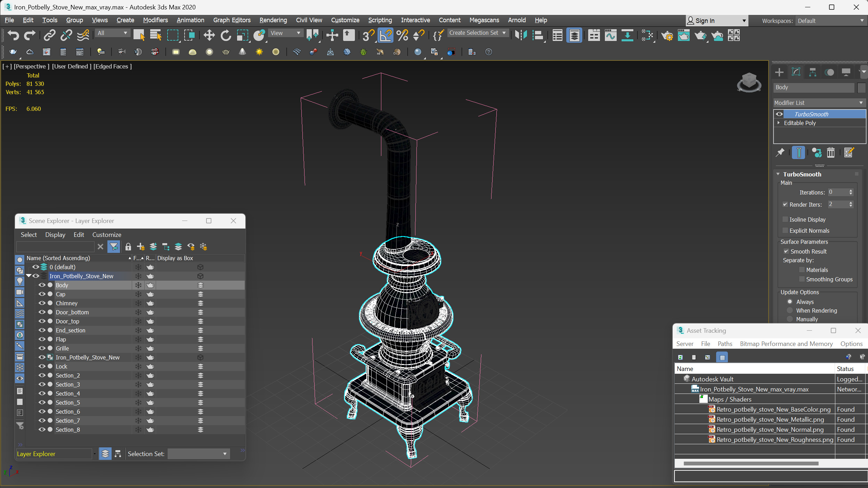868x488 pixels.
Task: Hide the Chimney object via eye icon
Action: coord(42,303)
